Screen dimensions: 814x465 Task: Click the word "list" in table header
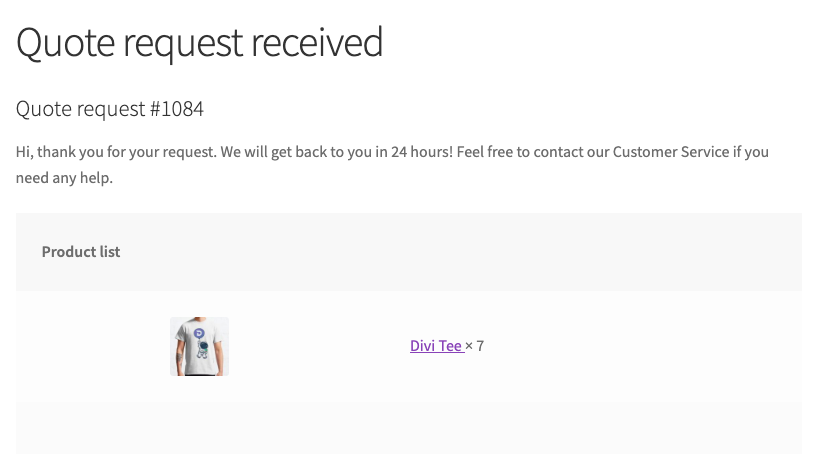tap(110, 252)
